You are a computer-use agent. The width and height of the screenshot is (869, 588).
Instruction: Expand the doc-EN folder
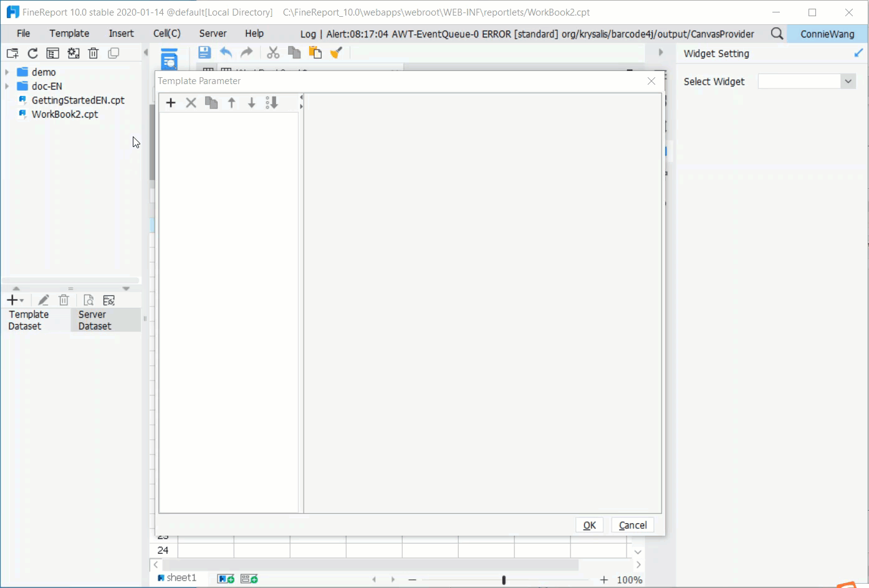[x=7, y=86]
